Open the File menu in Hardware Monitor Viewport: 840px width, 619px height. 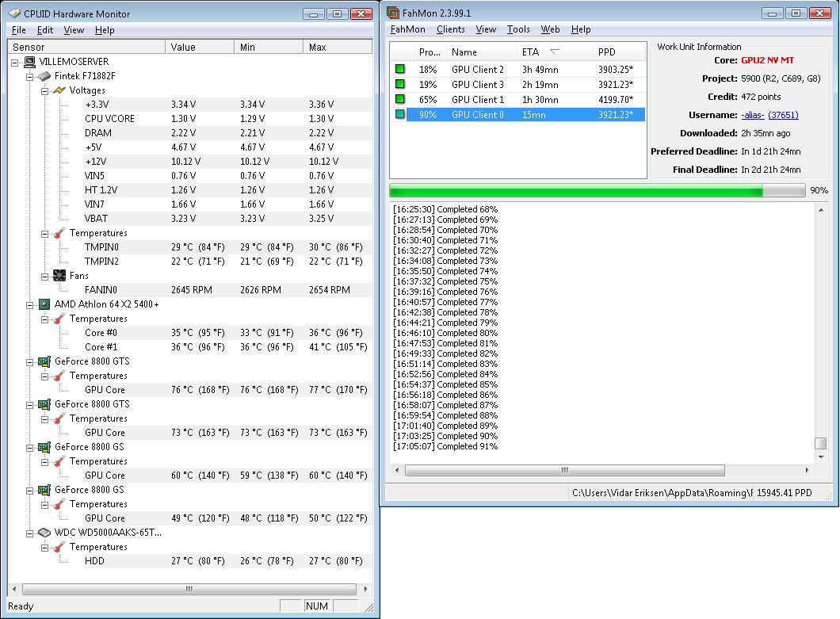click(19, 30)
